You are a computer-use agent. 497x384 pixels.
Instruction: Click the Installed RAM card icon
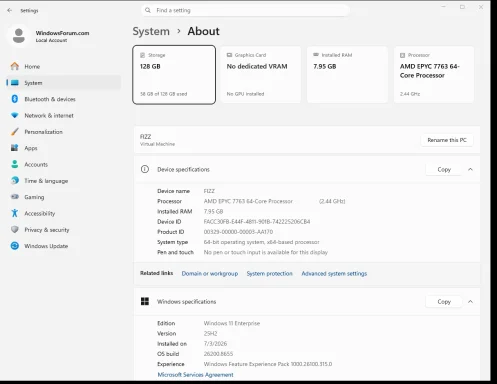(x=316, y=55)
